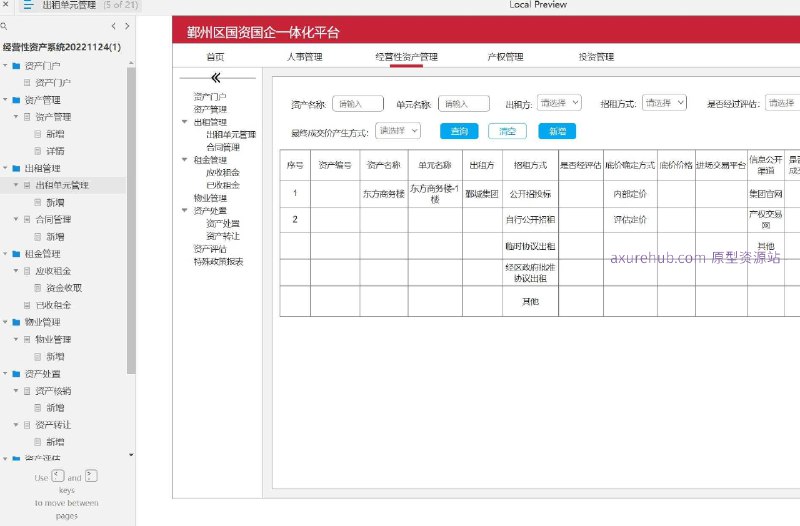Open 出租方 dropdown filter
This screenshot has width=800, height=526.
coord(559,103)
